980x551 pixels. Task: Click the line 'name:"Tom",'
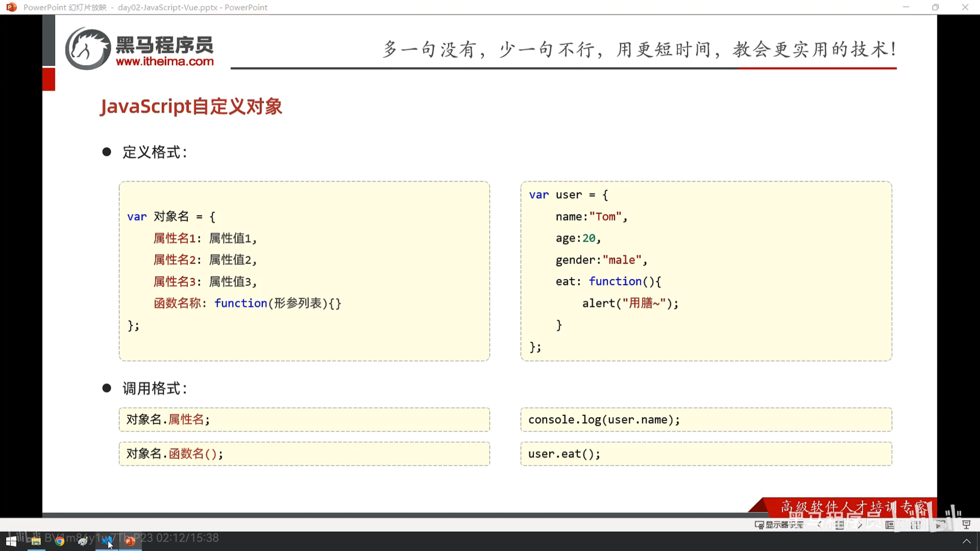pos(591,217)
